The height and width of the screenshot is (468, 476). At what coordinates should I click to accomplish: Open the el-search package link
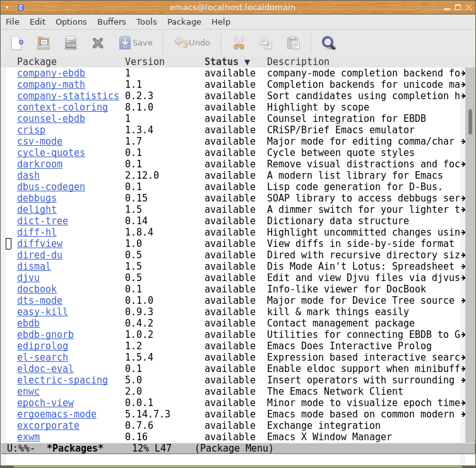pyautogui.click(x=42, y=357)
